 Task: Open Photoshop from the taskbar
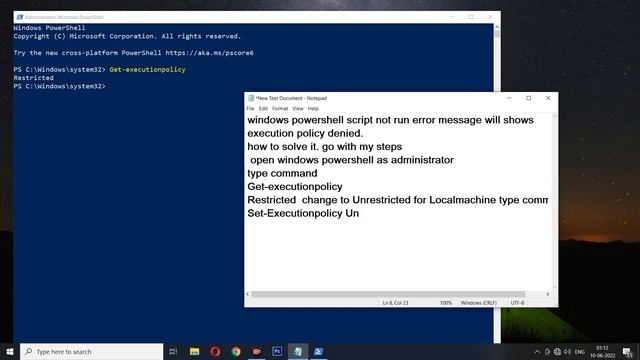(x=277, y=351)
